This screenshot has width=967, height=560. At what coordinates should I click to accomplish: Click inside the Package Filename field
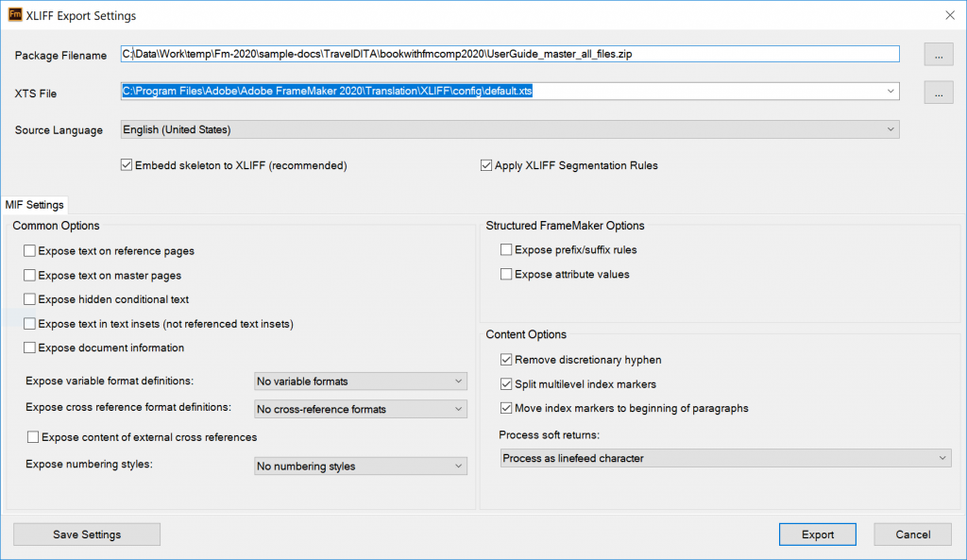(x=510, y=54)
